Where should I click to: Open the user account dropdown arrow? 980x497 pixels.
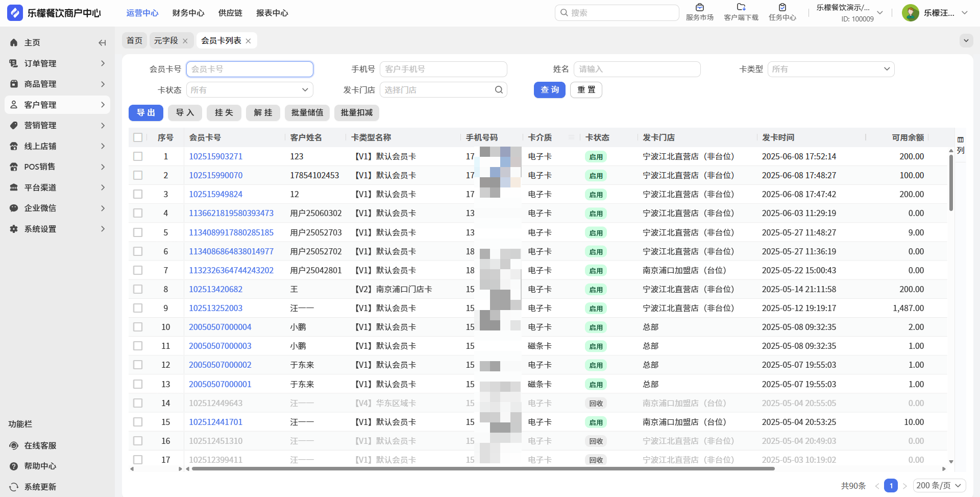(965, 13)
